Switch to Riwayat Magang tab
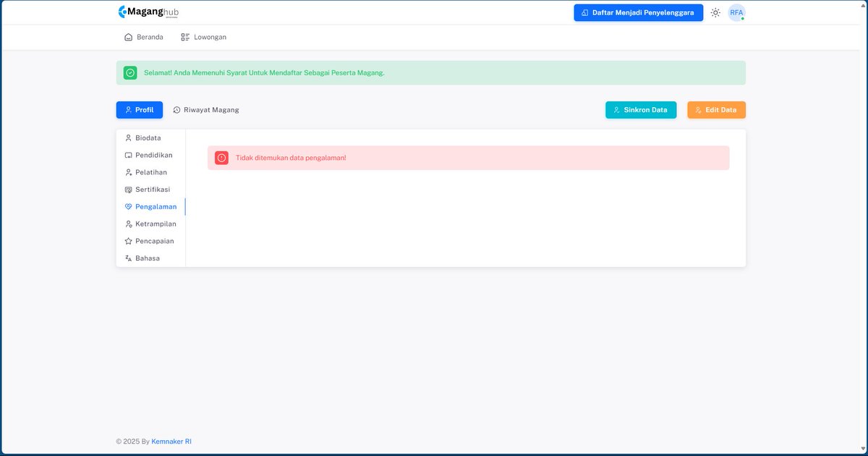This screenshot has height=456, width=868. click(x=205, y=110)
